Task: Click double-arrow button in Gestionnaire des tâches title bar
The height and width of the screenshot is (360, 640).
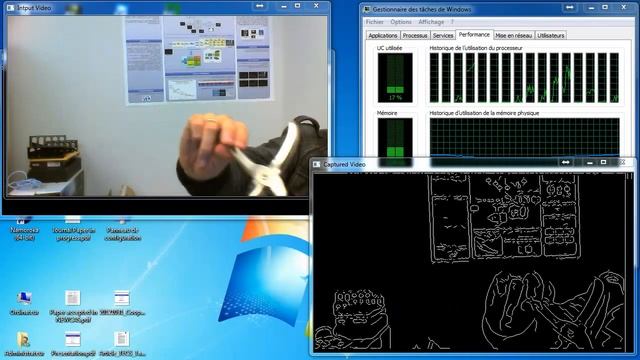Action: point(570,7)
